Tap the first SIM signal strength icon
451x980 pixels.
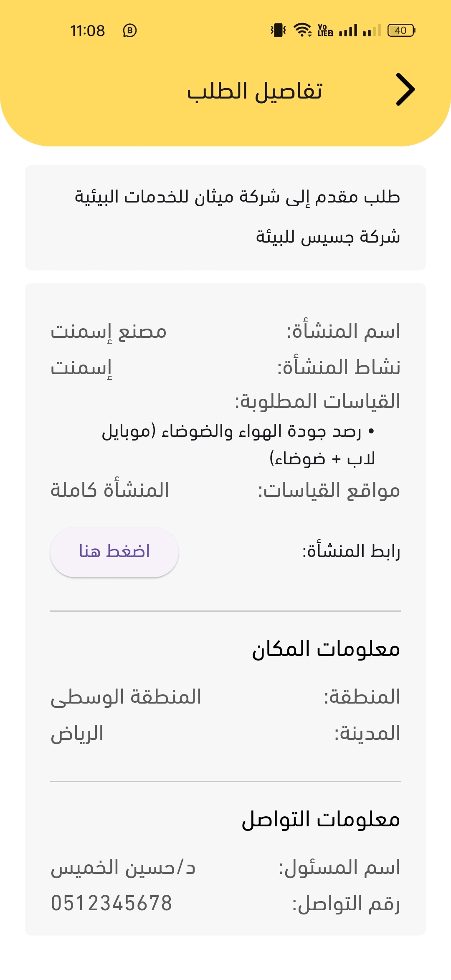pos(348,30)
